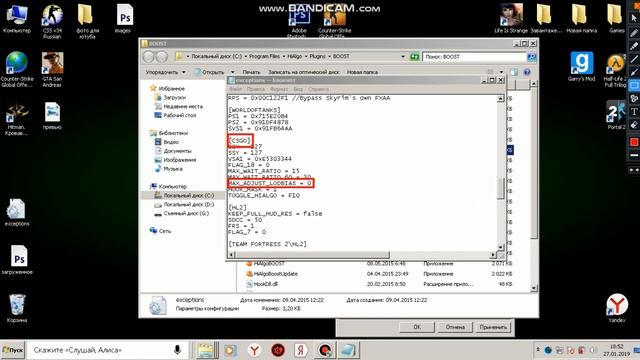Image resolution: width=640 pixels, height=360 pixels.
Task: Open the Вид menu in Notepad
Action: (298, 89)
